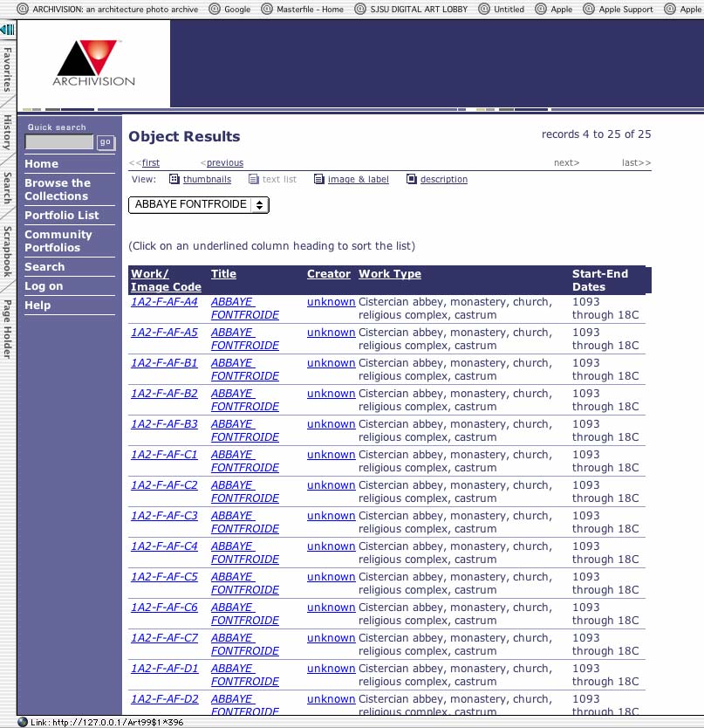This screenshot has height=728, width=704.
Task: Go to Home in sidebar
Action: pos(41,164)
